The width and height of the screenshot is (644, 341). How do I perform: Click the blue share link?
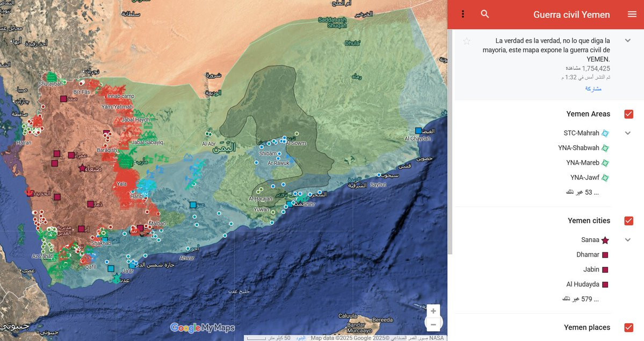(x=593, y=88)
